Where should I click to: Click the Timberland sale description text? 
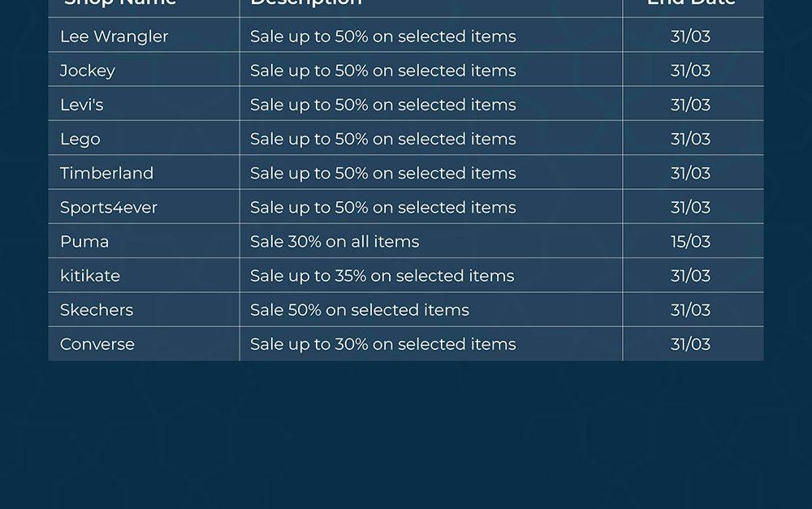(x=382, y=173)
